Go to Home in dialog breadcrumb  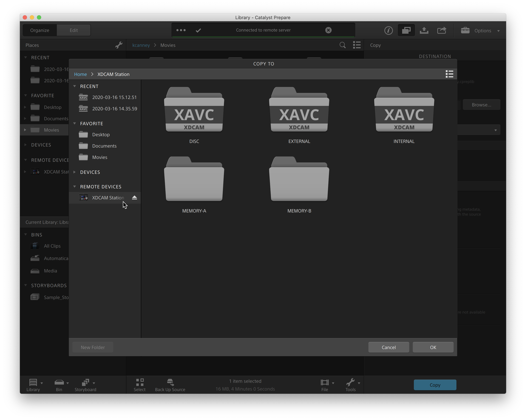(80, 74)
